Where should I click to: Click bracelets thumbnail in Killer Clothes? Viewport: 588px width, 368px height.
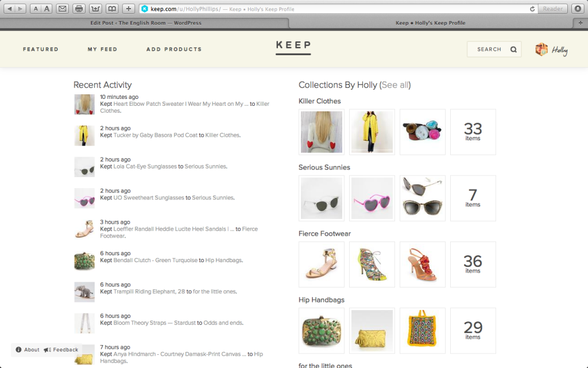coord(422,132)
